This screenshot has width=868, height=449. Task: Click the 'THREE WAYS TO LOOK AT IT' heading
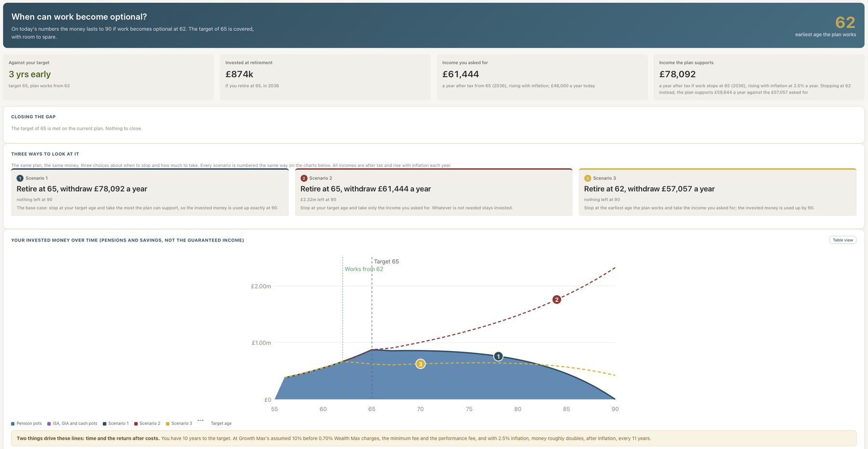click(45, 154)
